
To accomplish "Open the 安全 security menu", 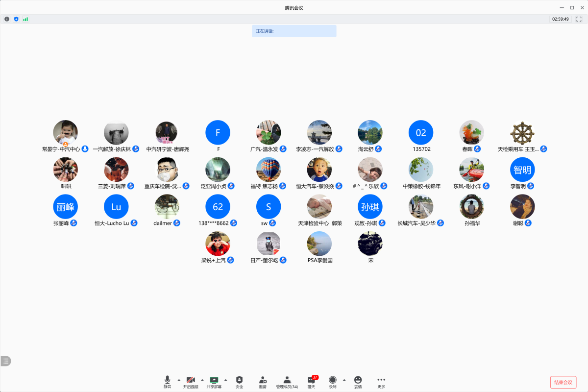I will pos(239,382).
